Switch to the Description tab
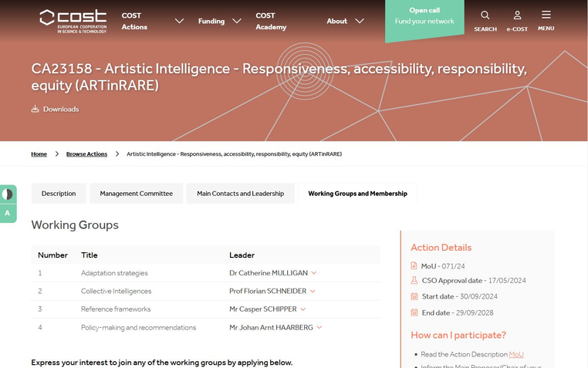The width and height of the screenshot is (588, 368). tap(59, 194)
